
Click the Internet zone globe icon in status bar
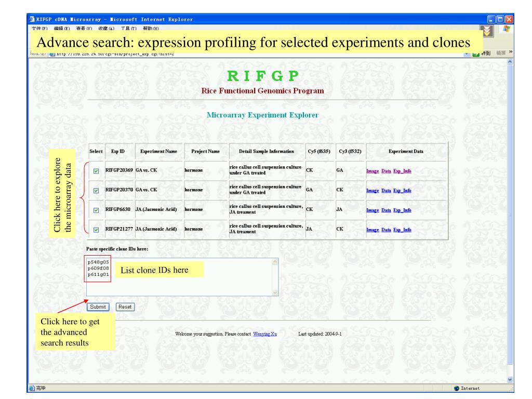click(x=456, y=388)
